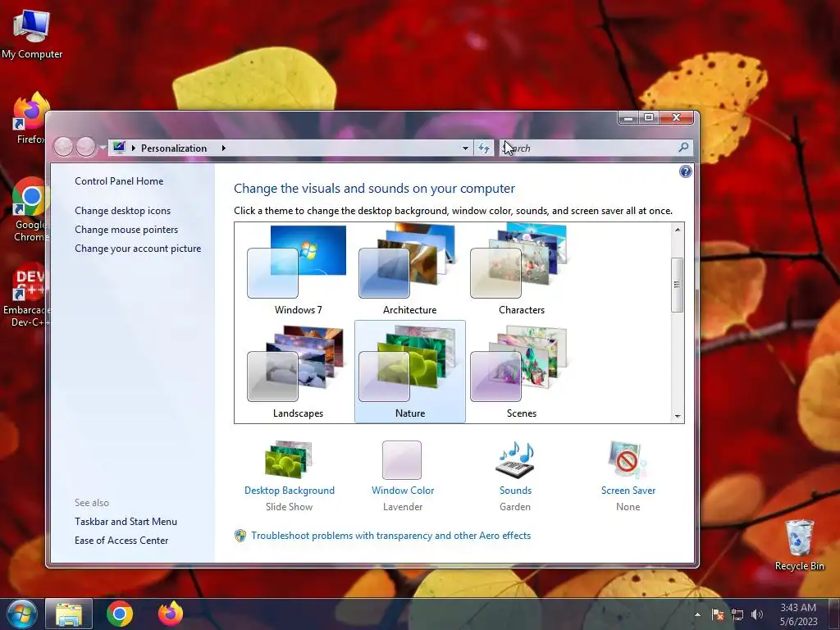Image resolution: width=840 pixels, height=630 pixels.
Task: Click the Control Panel icon in address bar
Action: (x=119, y=148)
